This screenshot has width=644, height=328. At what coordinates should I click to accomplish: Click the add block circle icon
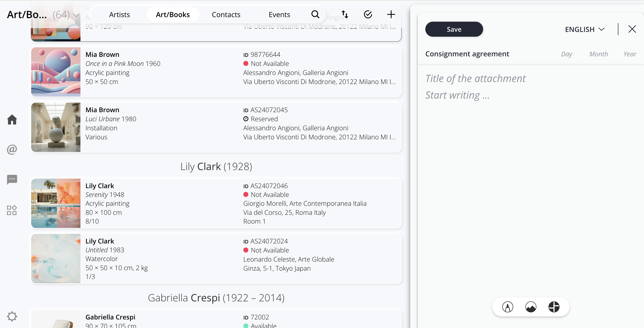pos(554,307)
